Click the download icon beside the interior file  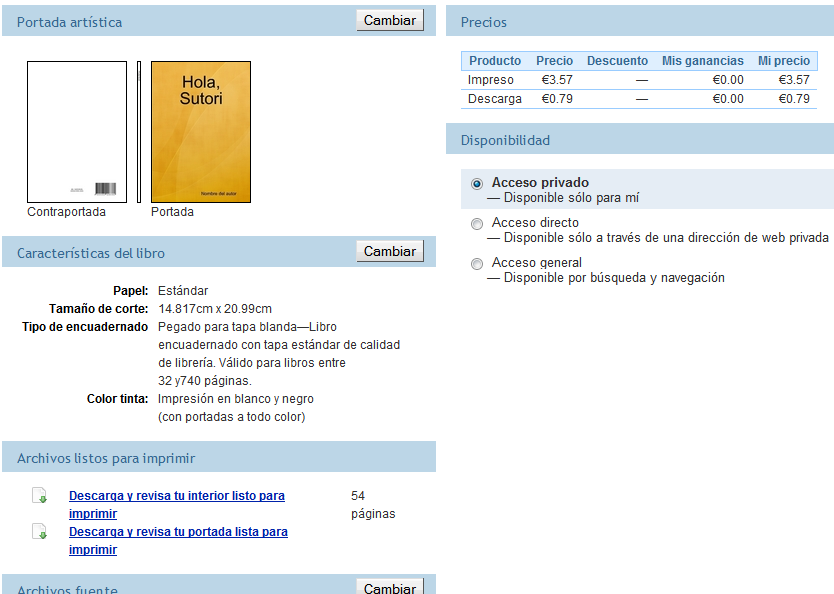click(39, 495)
